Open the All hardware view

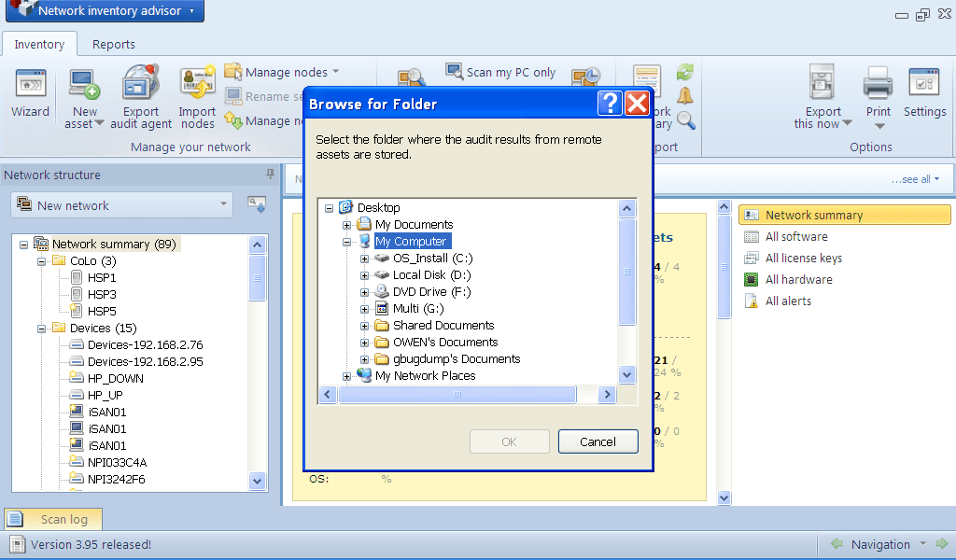click(799, 279)
